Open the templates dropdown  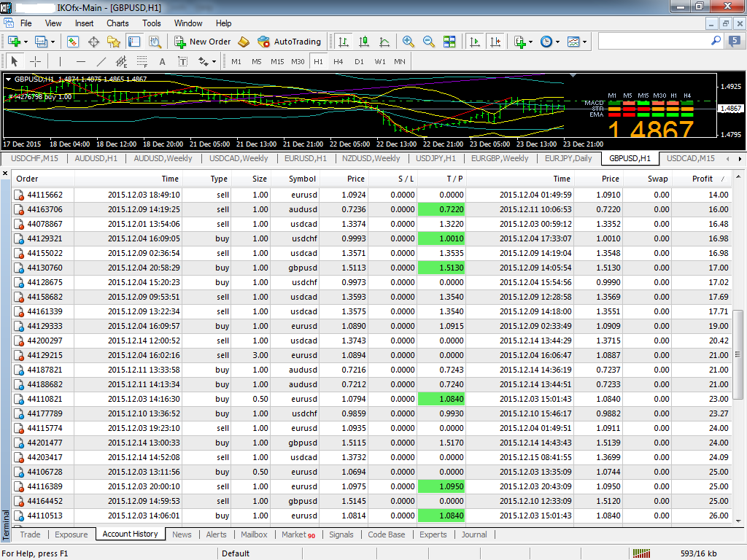click(x=584, y=42)
